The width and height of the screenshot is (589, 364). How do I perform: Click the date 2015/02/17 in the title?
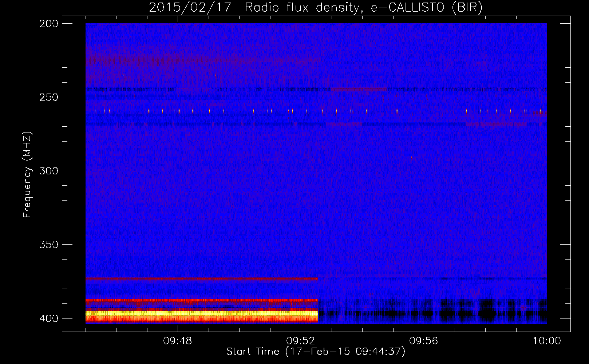[x=190, y=8]
